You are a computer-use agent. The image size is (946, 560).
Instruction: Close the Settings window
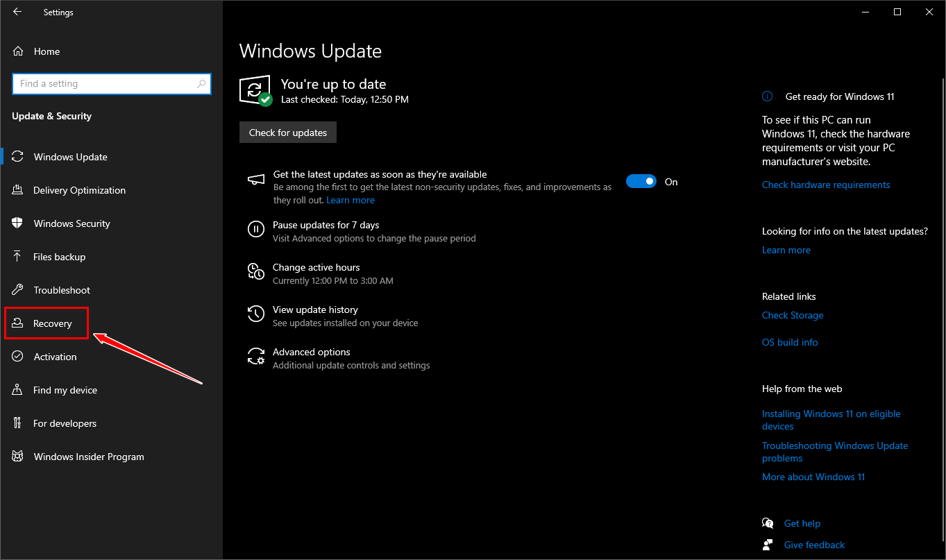tap(929, 12)
